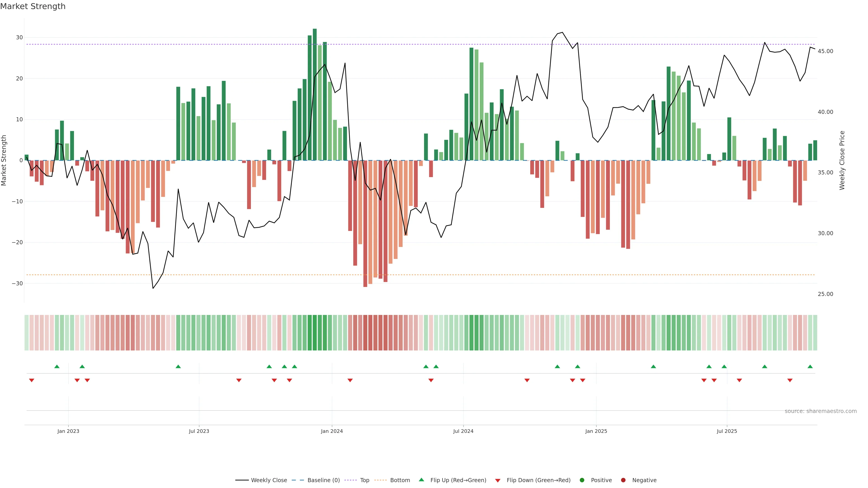Screen dimensions: 868x488
Task: Click the 45.00 right axis tick label
Action: point(825,51)
